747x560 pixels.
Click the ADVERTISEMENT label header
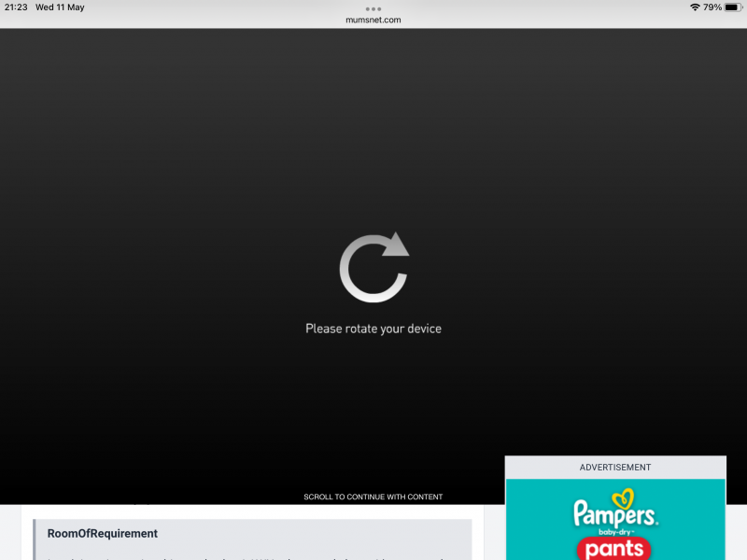(x=615, y=468)
